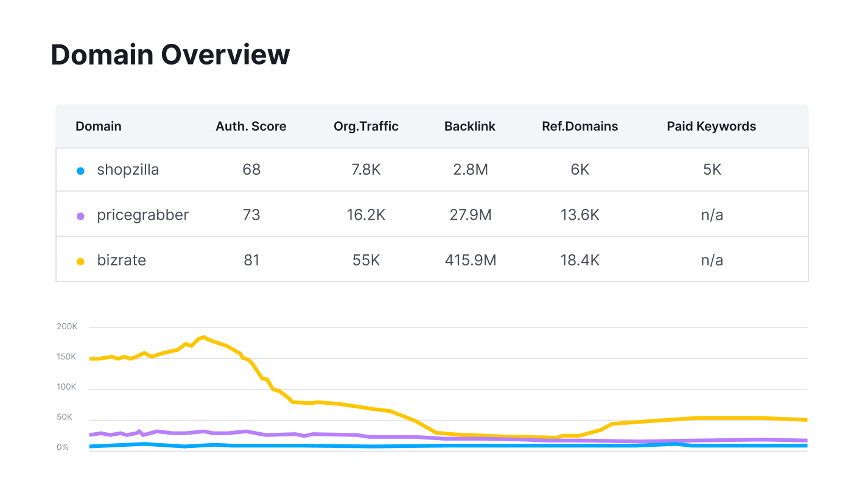Toggle bizrate's yellow legend dot

coord(80,260)
